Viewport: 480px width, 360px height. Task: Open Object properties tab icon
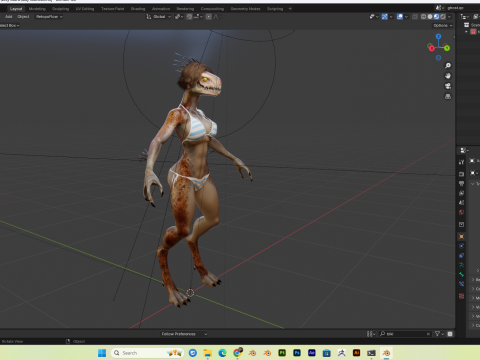coord(461,237)
